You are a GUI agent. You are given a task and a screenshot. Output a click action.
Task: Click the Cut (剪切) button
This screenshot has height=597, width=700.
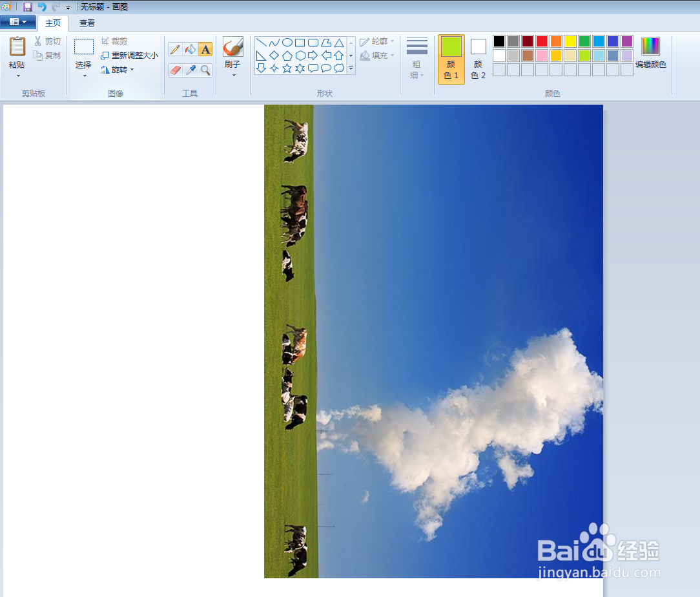[47, 41]
